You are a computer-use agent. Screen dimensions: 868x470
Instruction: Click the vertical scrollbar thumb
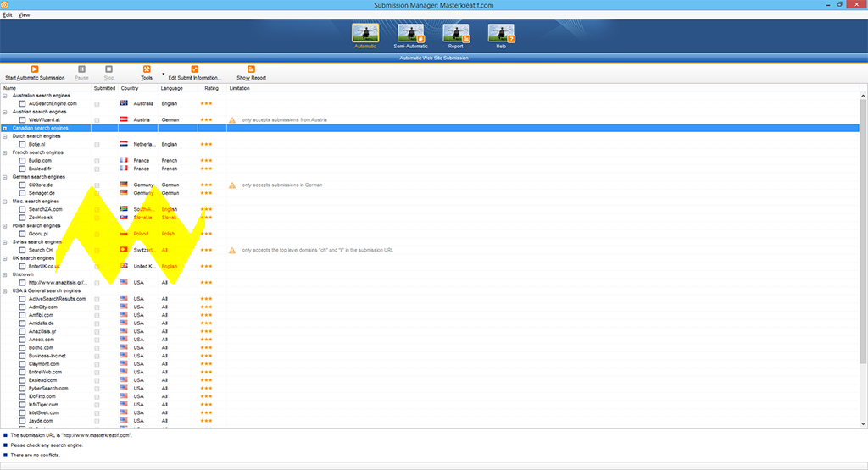863,232
